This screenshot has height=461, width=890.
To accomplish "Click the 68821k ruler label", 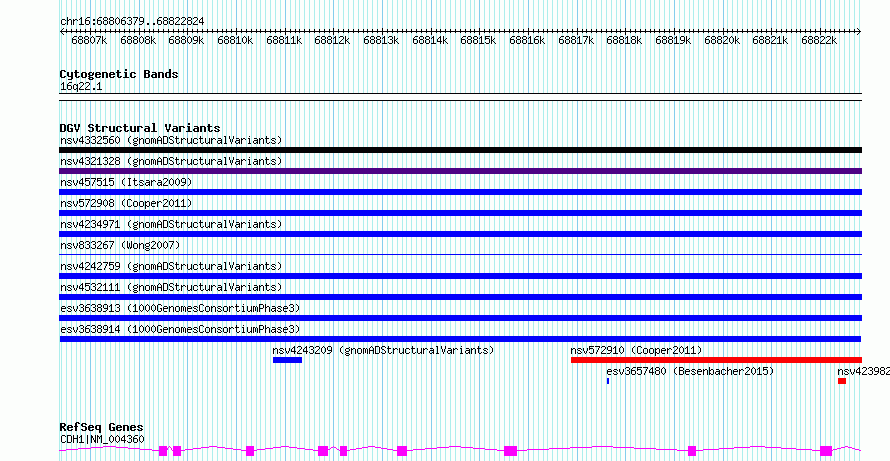I will [770, 40].
